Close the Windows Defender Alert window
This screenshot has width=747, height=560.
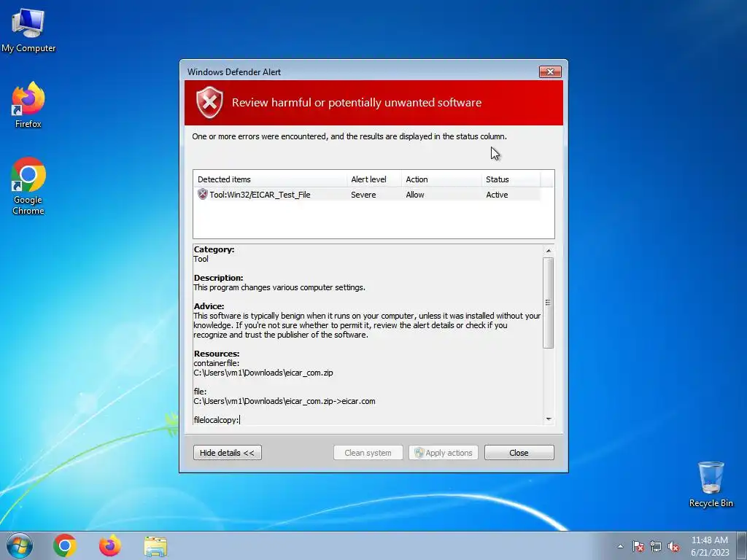point(550,72)
